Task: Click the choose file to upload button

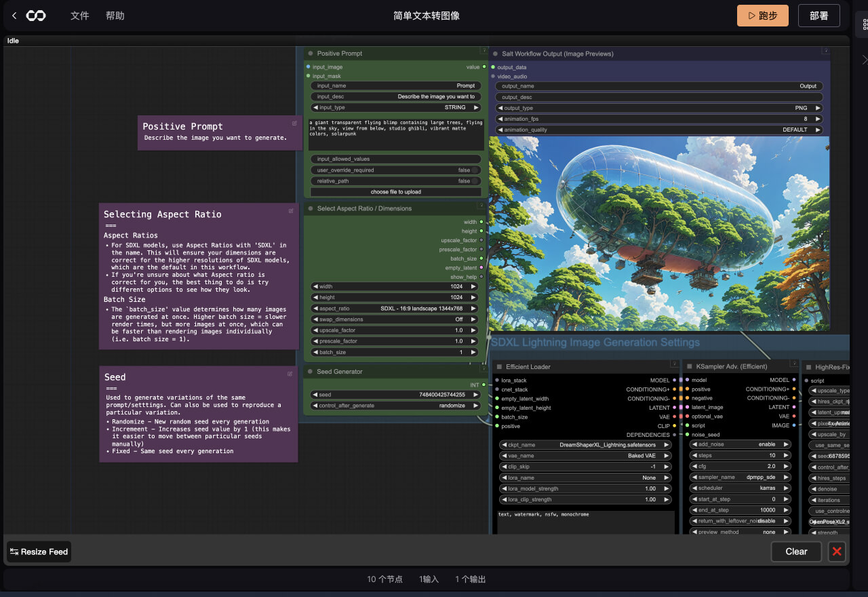Action: click(x=396, y=192)
